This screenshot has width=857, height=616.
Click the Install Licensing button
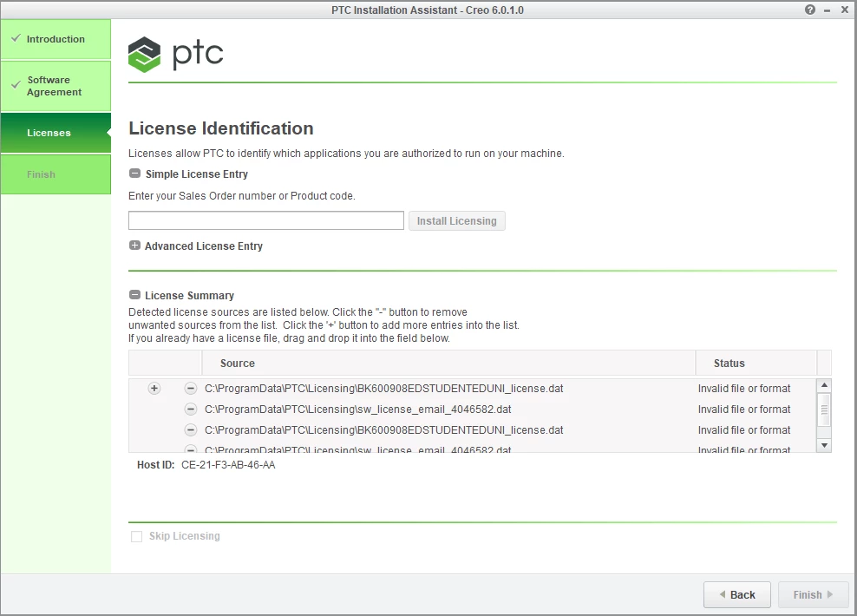coord(456,220)
